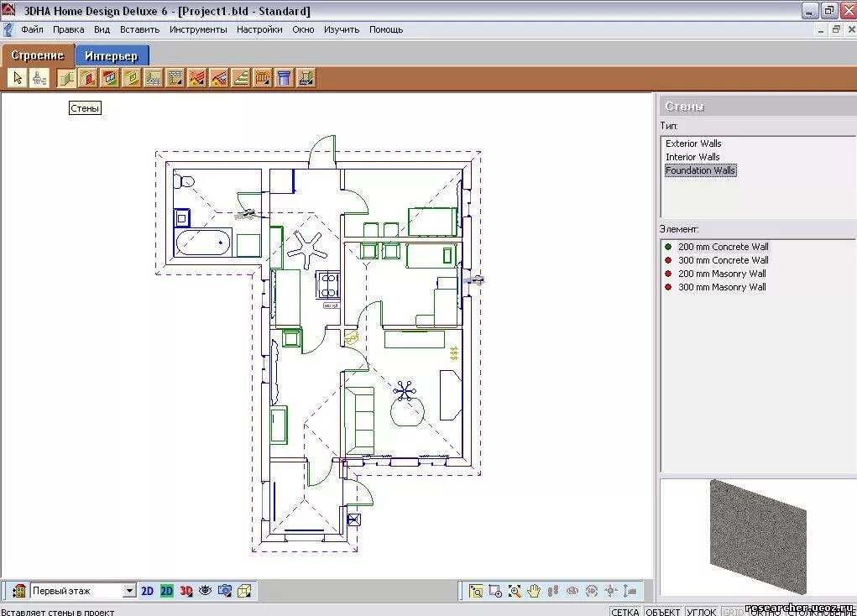Open the Изучить menu

[342, 29]
